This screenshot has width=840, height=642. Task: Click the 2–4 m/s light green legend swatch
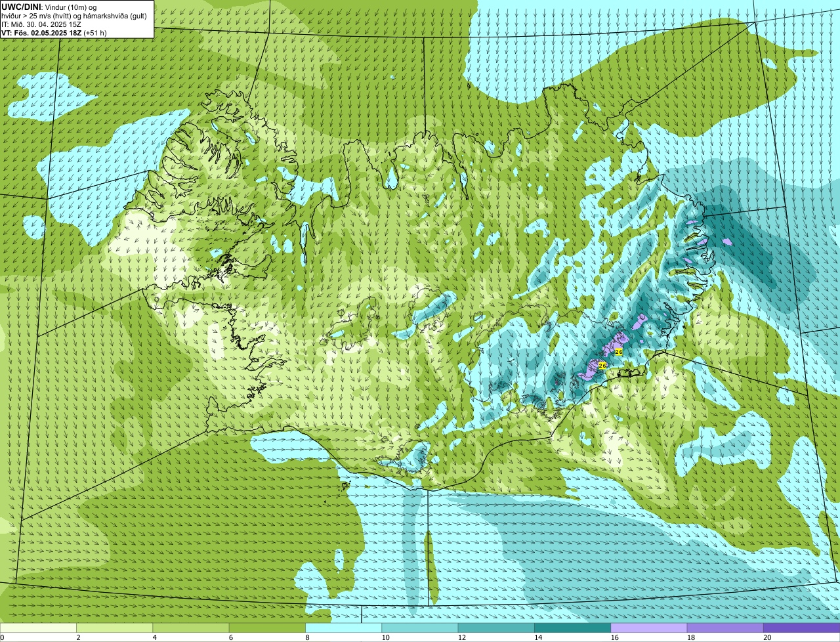tap(114, 628)
